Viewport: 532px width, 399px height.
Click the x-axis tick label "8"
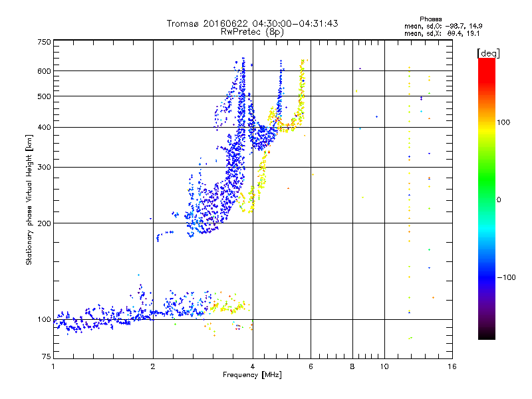tap(352, 366)
